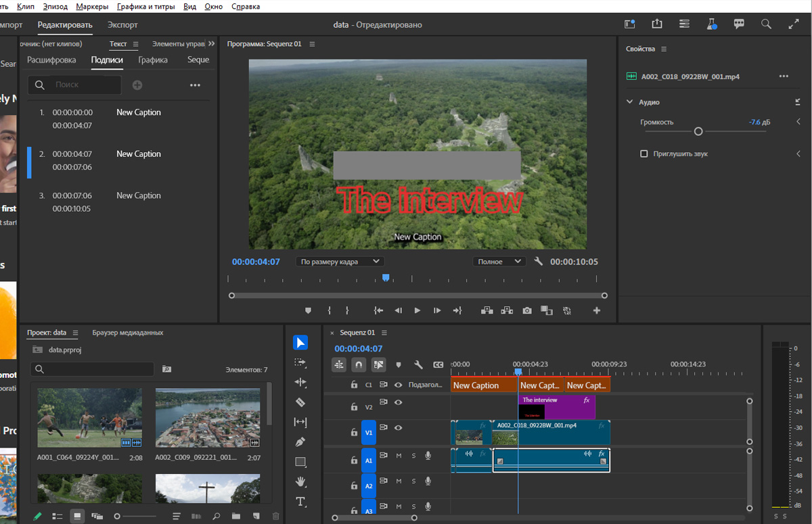The width and height of the screenshot is (812, 524).
Task: Choose the Type tool
Action: pos(300,502)
